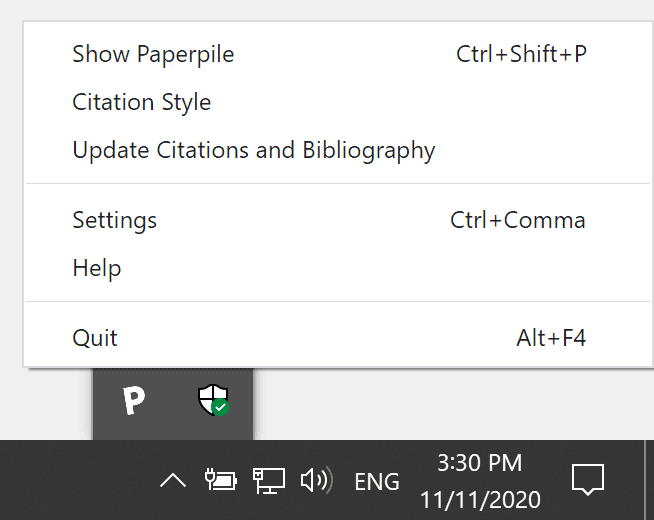654x520 pixels.
Task: Click the battery power status icon
Action: [x=219, y=481]
